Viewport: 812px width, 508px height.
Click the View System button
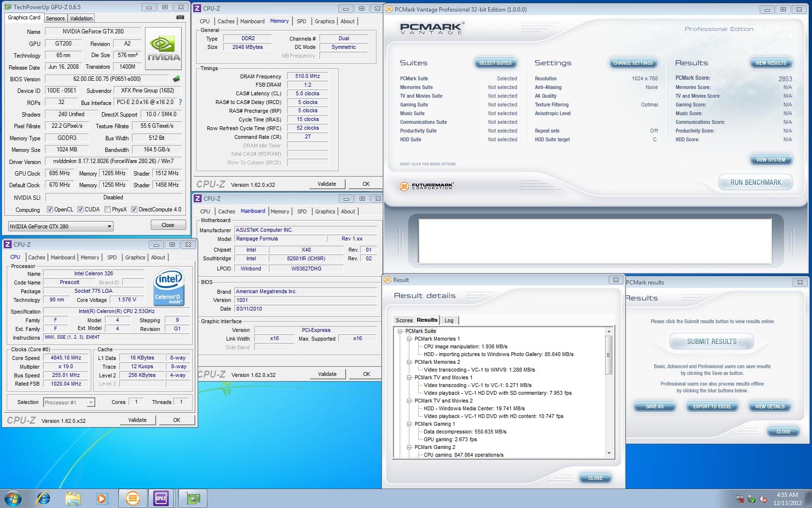tap(770, 160)
